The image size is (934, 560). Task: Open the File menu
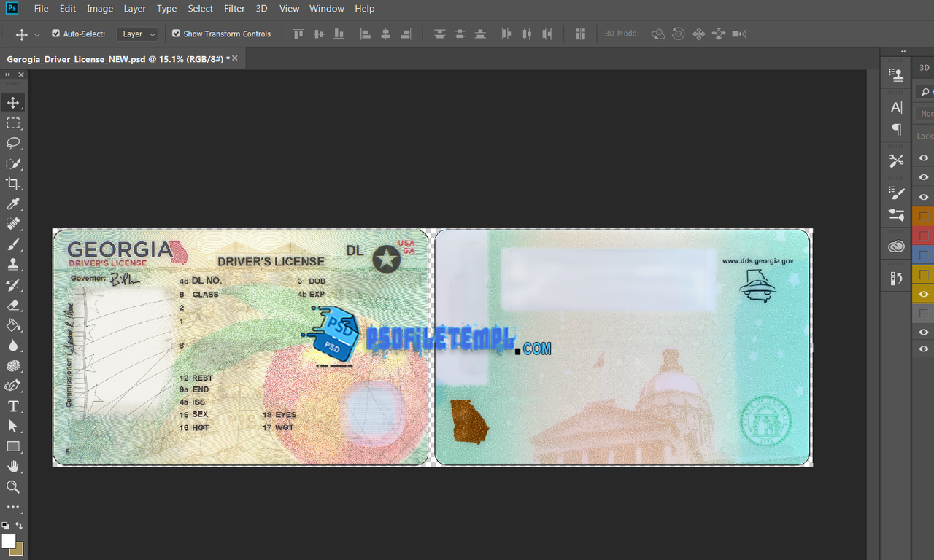pos(42,9)
